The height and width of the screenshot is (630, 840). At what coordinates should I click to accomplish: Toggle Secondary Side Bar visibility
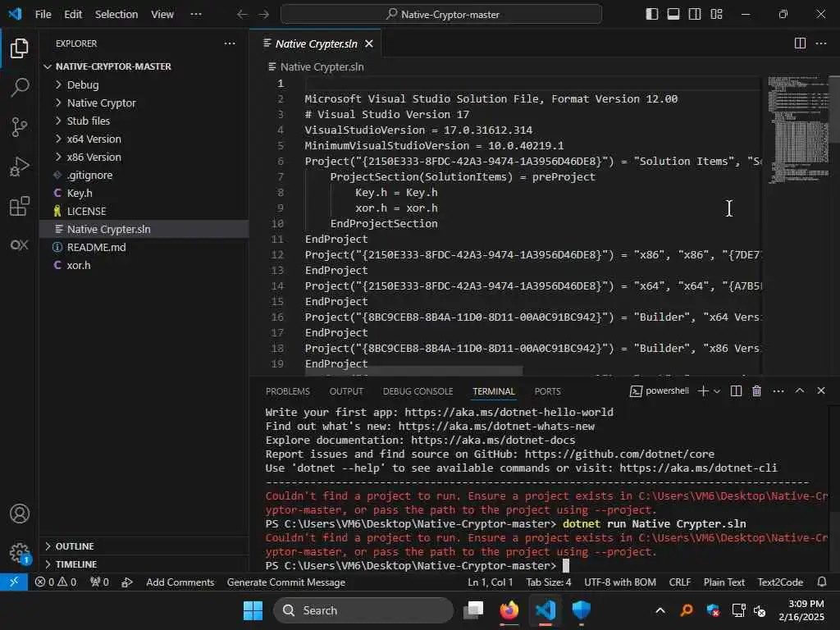pos(695,14)
